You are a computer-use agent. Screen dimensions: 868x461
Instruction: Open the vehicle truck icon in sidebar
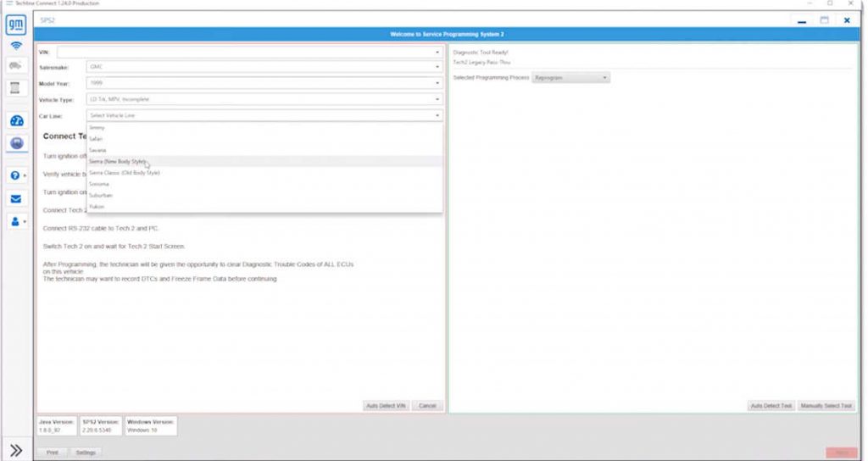click(16, 65)
